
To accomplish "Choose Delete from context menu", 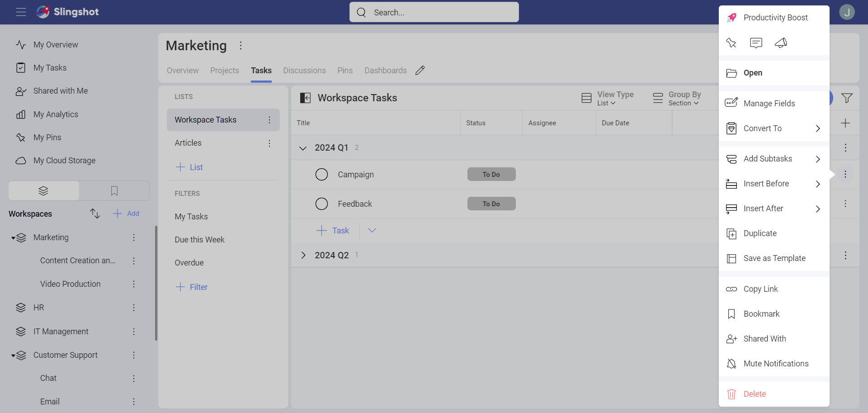I will click(x=774, y=394).
